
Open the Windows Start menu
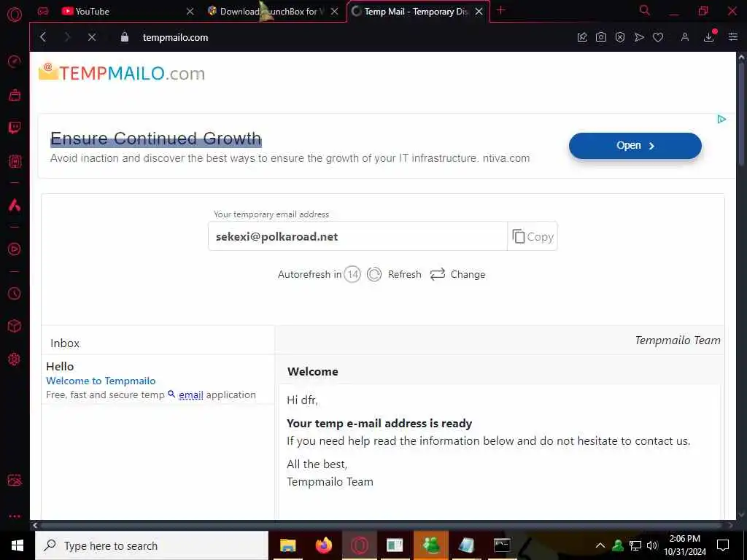point(18,545)
